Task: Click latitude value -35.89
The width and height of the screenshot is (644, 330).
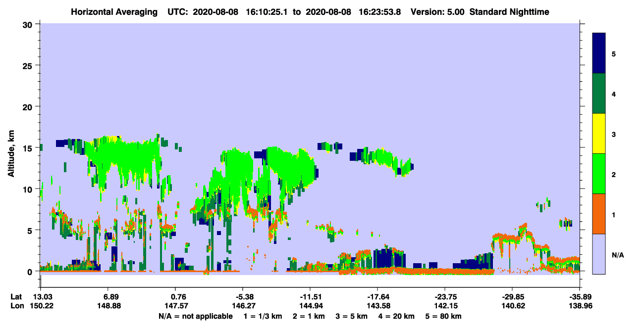Action: point(580,297)
